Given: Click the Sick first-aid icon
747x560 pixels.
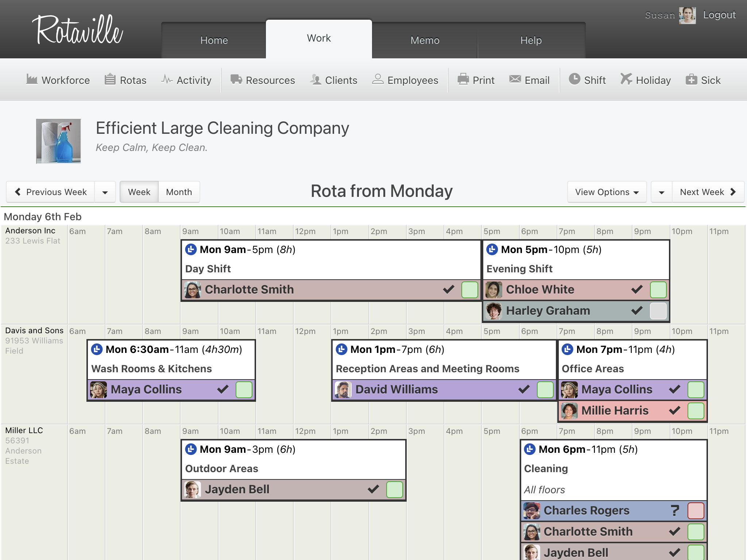Looking at the screenshot, I should click(x=691, y=79).
